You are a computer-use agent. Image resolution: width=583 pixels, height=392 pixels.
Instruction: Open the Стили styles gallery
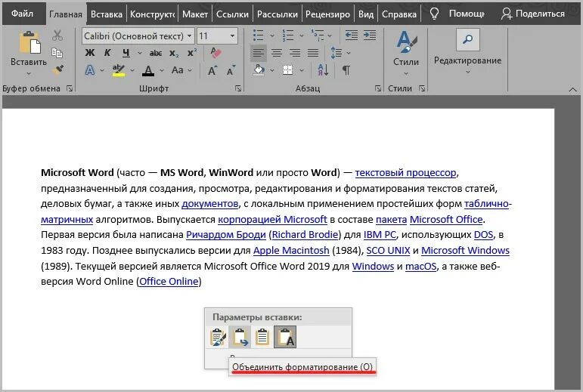[x=406, y=52]
